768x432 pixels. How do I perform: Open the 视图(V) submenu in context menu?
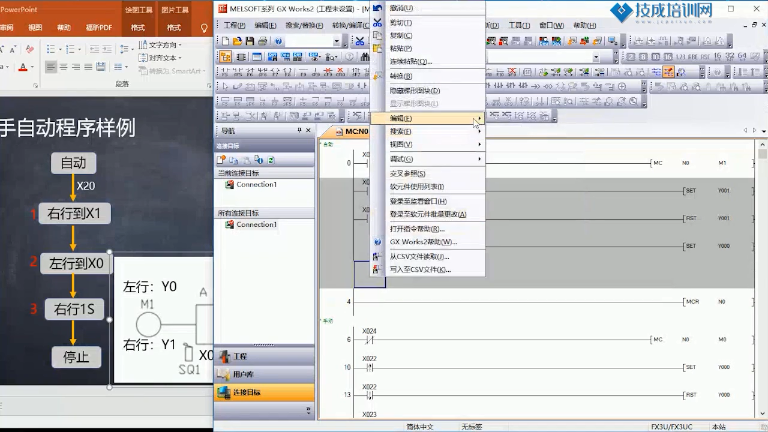428,144
